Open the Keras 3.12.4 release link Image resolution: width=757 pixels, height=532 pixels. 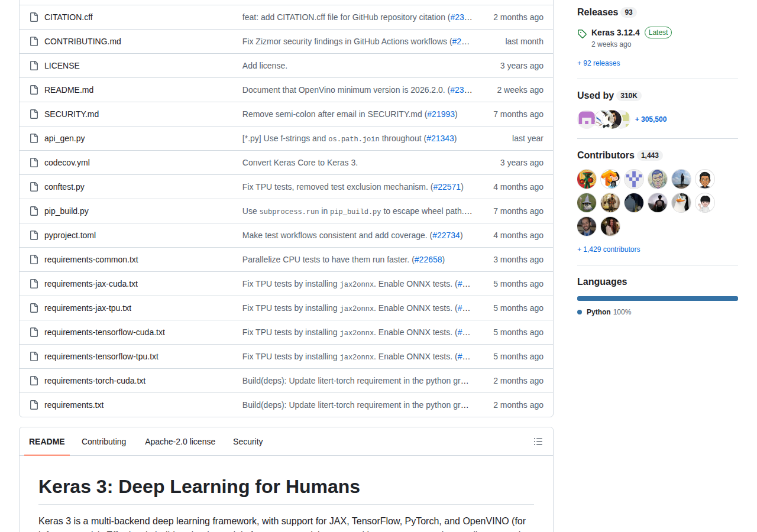coord(616,33)
